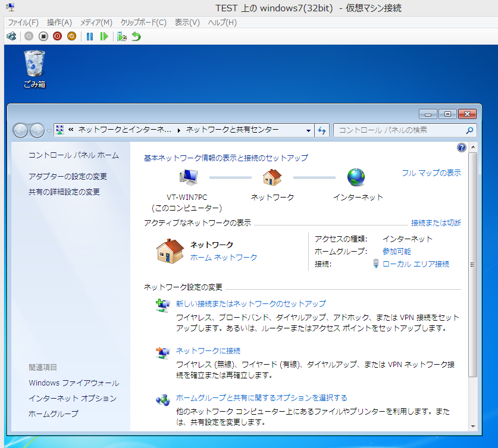Click the connect to network icon

[162, 353]
